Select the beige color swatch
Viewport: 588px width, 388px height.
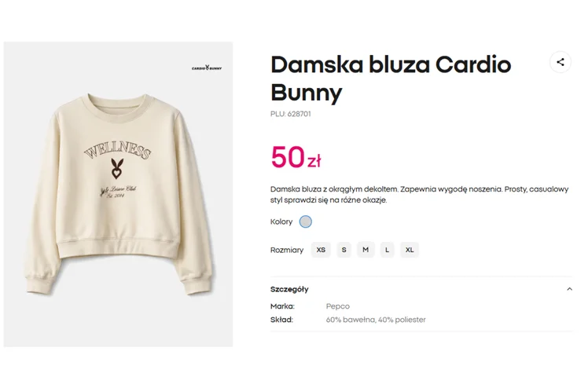tap(306, 221)
